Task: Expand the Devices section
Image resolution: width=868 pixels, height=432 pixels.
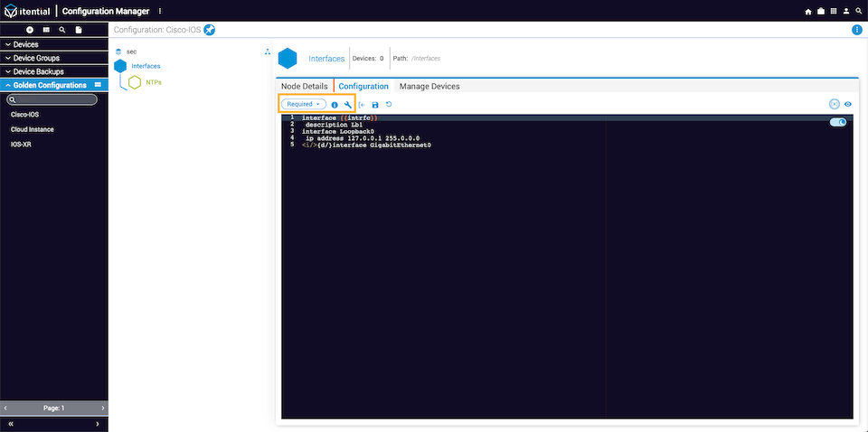Action: (x=53, y=44)
